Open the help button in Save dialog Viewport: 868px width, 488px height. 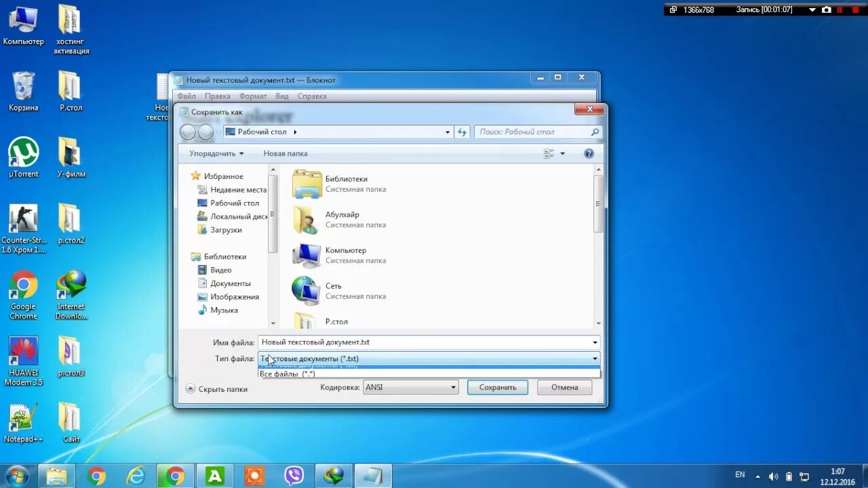[589, 154]
